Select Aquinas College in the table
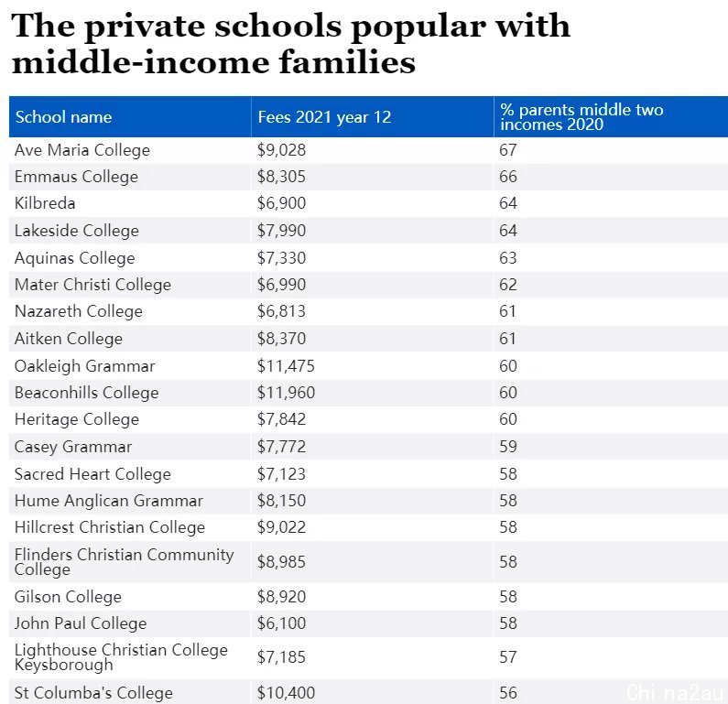Image resolution: width=728 pixels, height=704 pixels. pos(75,258)
